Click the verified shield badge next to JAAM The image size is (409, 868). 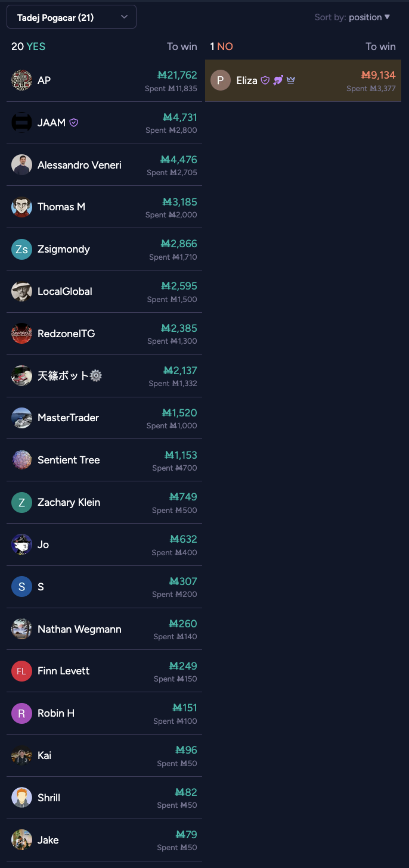[x=74, y=123]
